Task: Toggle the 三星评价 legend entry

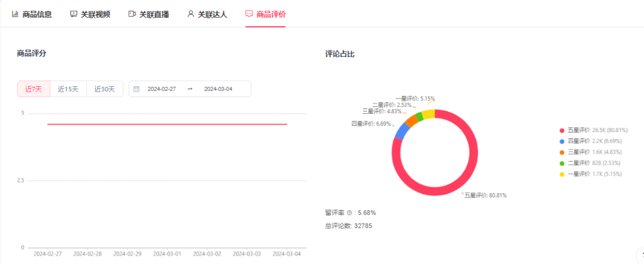Action: [590, 153]
